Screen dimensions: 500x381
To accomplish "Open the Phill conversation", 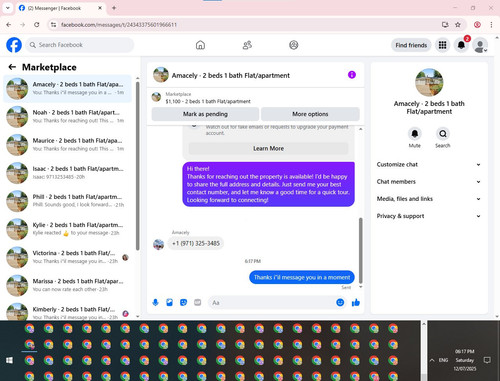I will click(68, 201).
